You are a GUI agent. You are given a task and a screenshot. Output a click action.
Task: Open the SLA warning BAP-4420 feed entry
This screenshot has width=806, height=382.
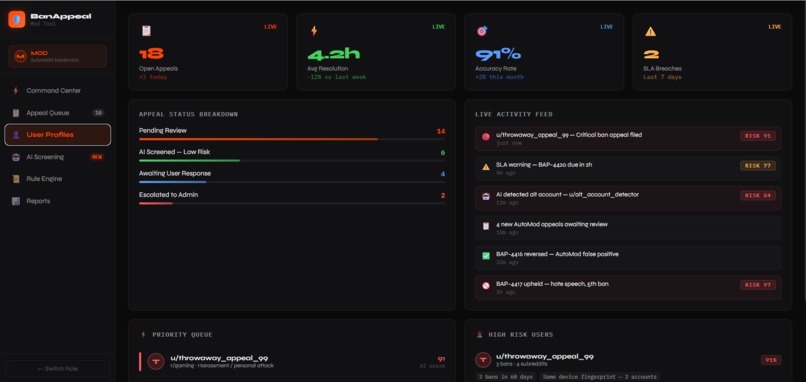coord(628,168)
